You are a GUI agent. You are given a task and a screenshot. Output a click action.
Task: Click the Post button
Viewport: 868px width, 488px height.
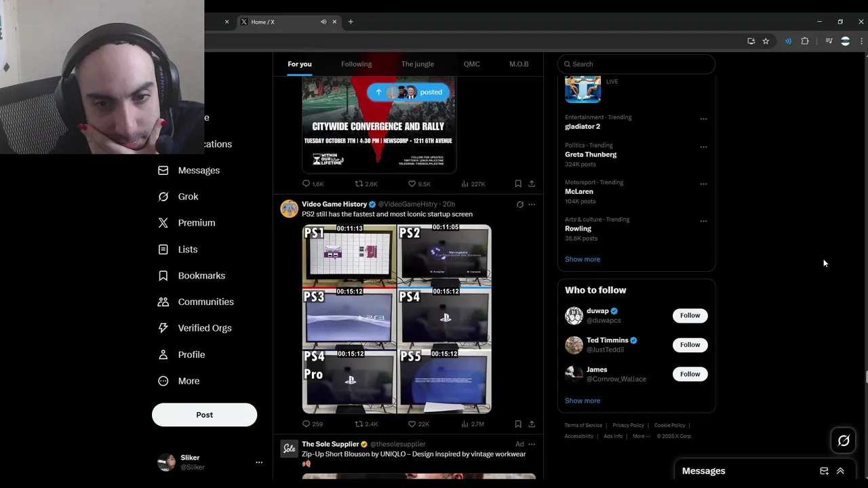pos(204,415)
